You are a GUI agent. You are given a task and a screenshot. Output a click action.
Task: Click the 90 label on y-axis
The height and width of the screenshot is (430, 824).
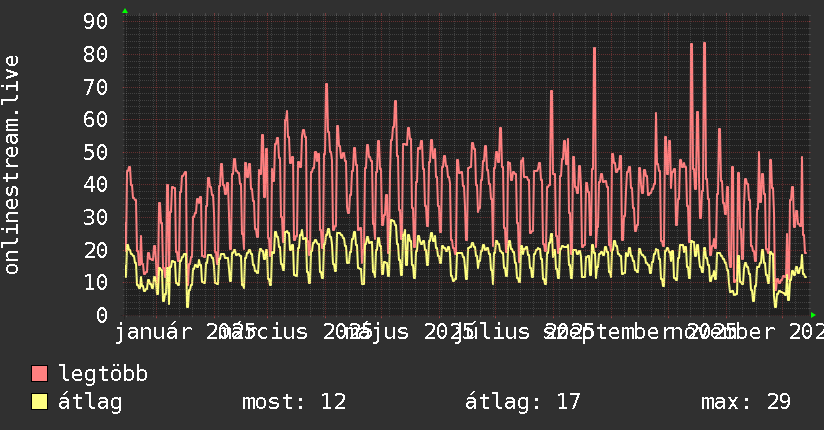pos(95,21)
